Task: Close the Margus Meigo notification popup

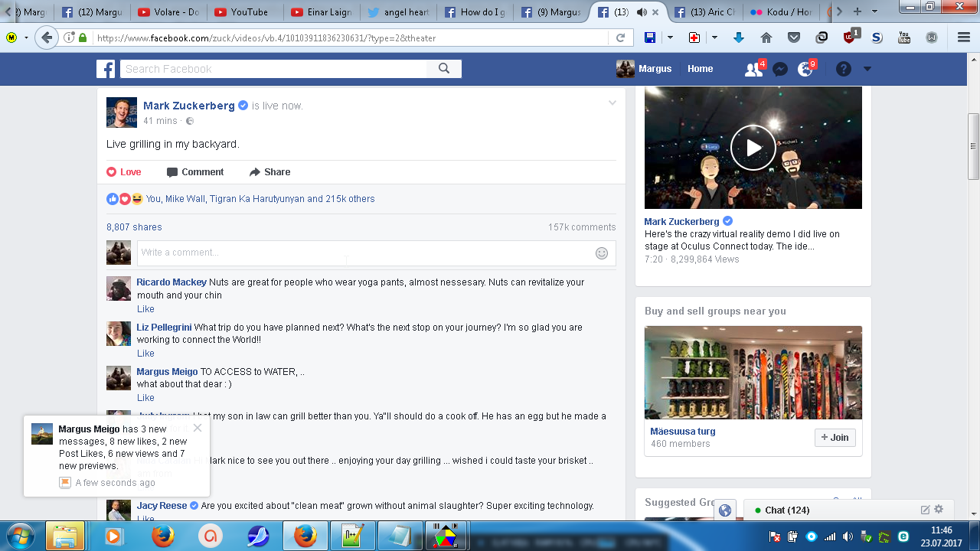Action: point(198,428)
